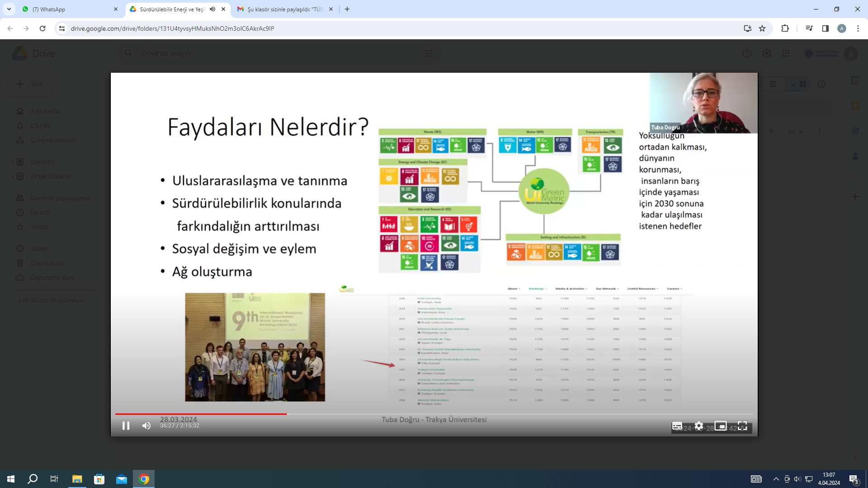Image resolution: width=868 pixels, height=488 pixels.
Task: Click the red video progress bar
Action: coord(201,413)
